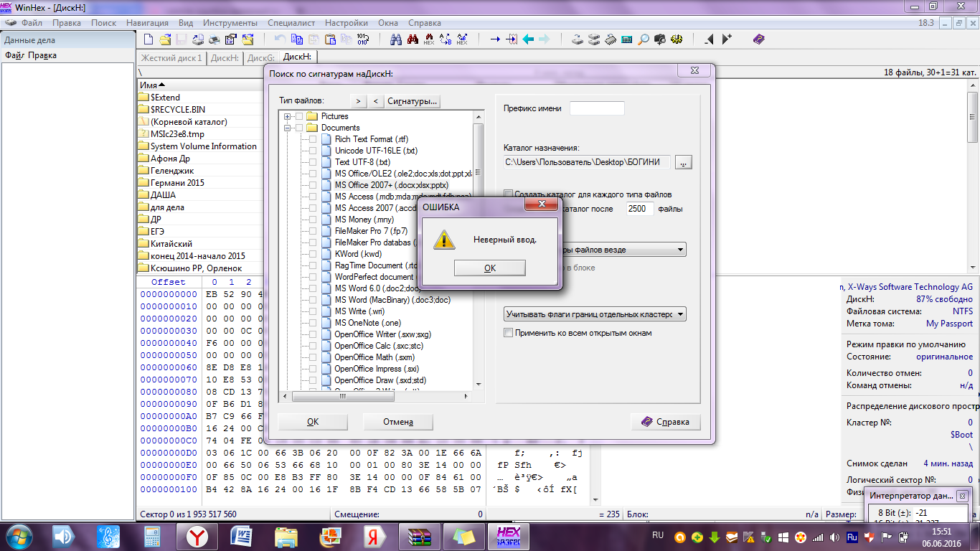
Task: Click the purple Help book toolbar icon
Action: point(759,39)
